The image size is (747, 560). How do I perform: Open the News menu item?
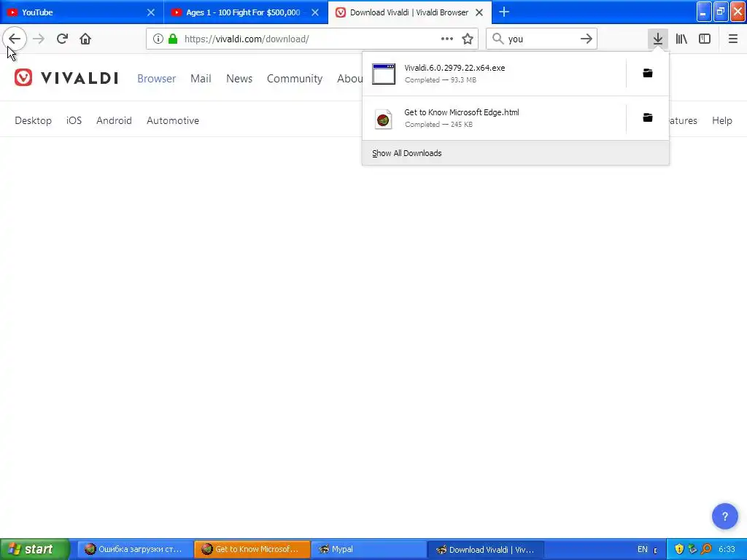(x=239, y=79)
